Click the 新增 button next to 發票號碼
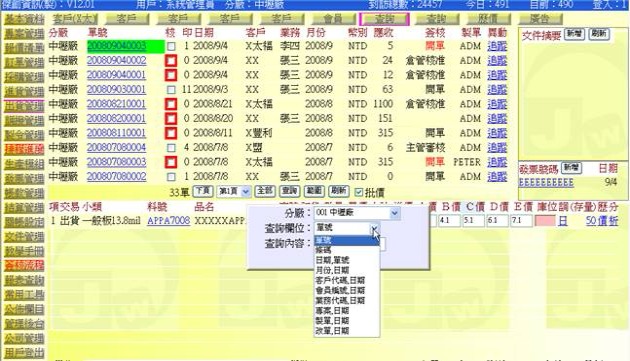 click(571, 167)
